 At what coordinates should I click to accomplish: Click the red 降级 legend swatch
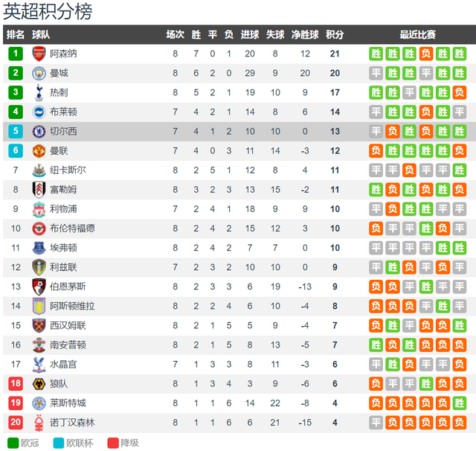[x=113, y=443]
